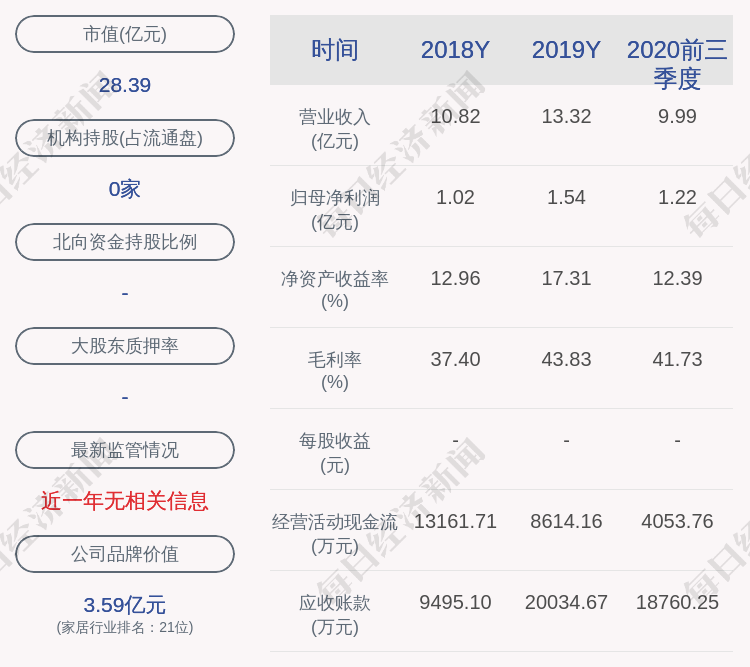750x667 pixels.
Task: Select the 0家 institutional holding value
Action: [125, 189]
